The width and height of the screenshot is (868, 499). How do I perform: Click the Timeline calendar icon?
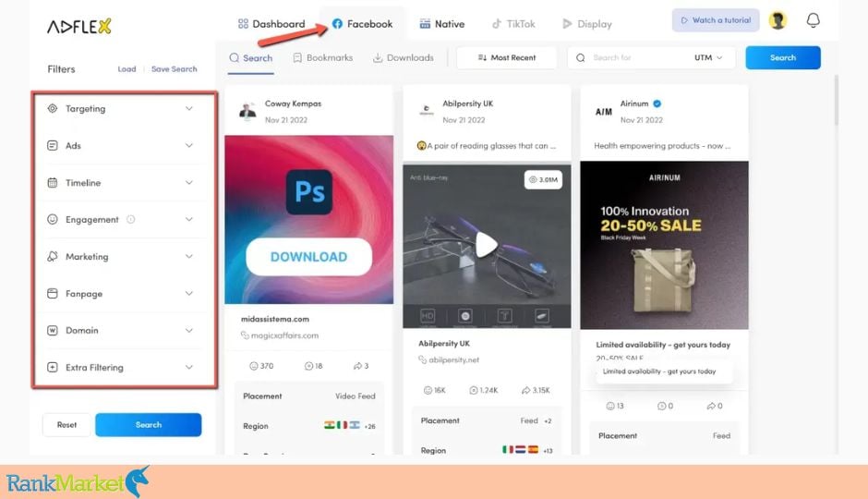tap(52, 182)
